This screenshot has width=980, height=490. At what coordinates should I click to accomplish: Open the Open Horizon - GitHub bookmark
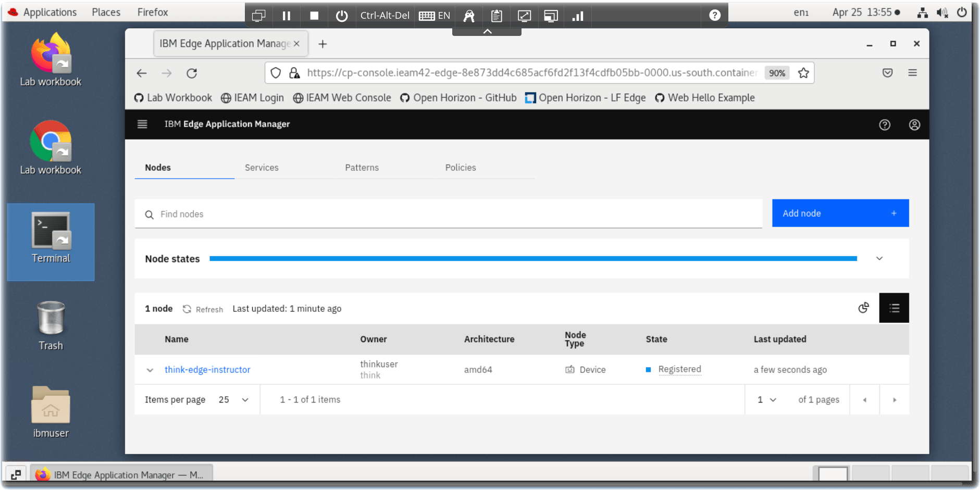pyautogui.click(x=458, y=98)
